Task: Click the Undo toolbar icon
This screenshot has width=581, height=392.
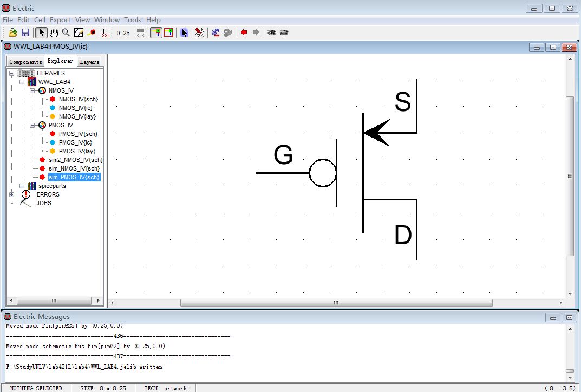Action: point(216,32)
